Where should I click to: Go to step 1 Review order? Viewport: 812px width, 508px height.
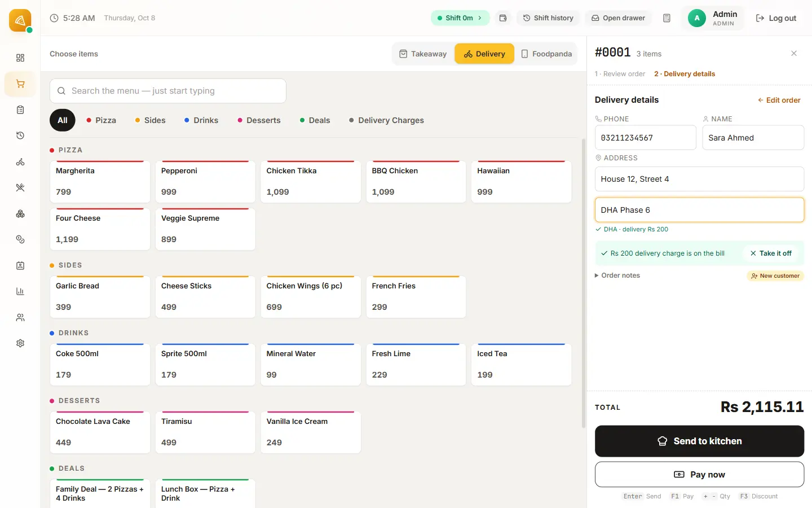[620, 74]
